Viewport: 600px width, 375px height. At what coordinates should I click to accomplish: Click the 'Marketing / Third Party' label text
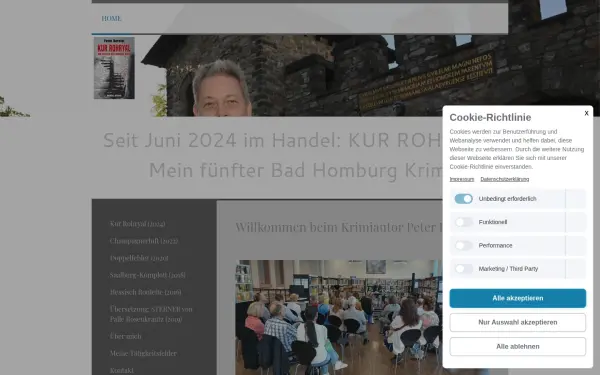(508, 269)
